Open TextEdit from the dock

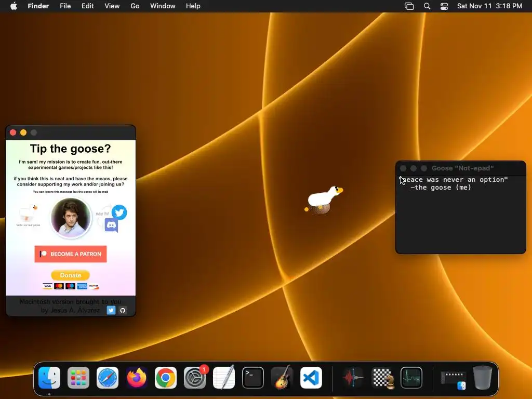pos(224,378)
